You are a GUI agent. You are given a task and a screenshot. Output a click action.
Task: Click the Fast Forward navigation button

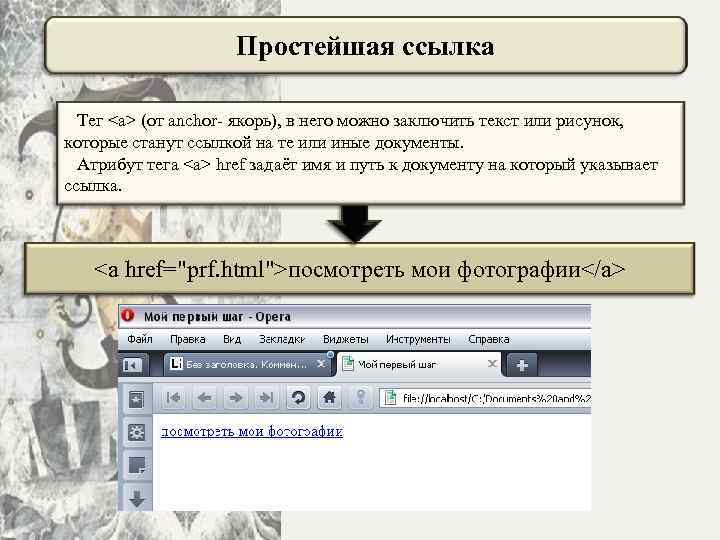[266, 397]
